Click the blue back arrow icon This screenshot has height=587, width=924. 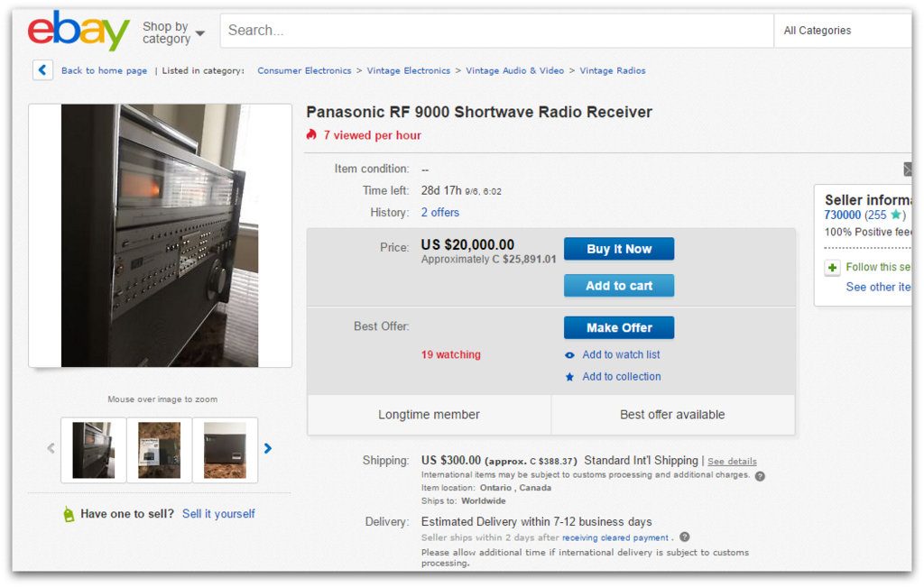click(x=42, y=70)
